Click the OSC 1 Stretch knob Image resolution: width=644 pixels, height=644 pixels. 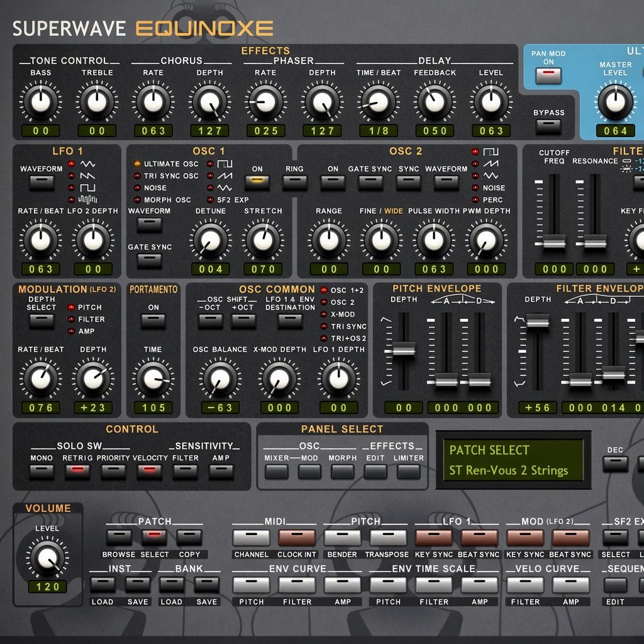tap(263, 241)
